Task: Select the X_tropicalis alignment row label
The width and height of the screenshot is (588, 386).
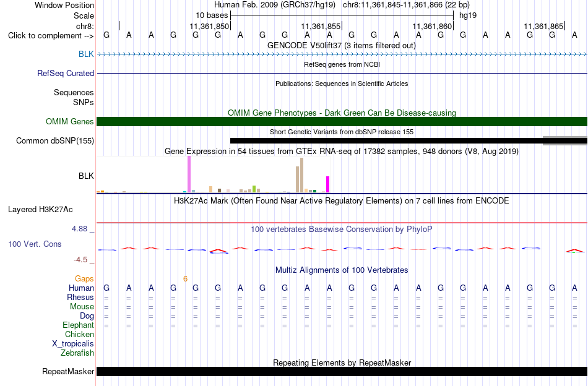Action: [x=73, y=344]
